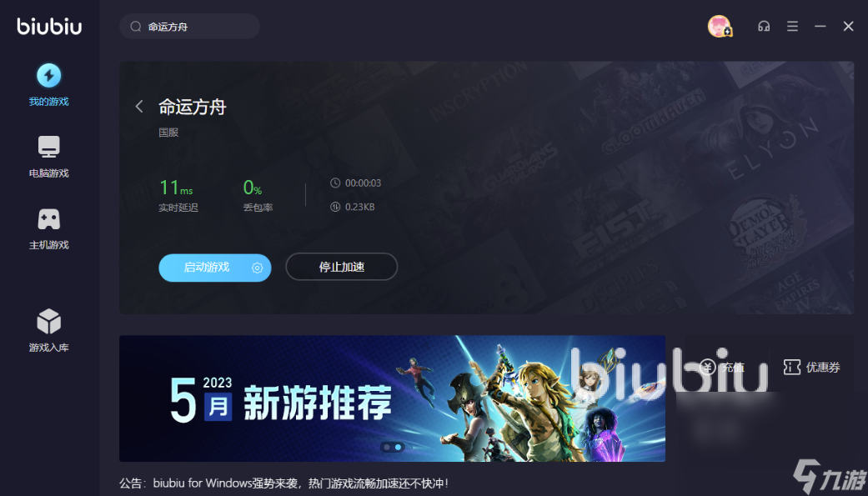Click 启动游戏 launch game button

click(215, 268)
